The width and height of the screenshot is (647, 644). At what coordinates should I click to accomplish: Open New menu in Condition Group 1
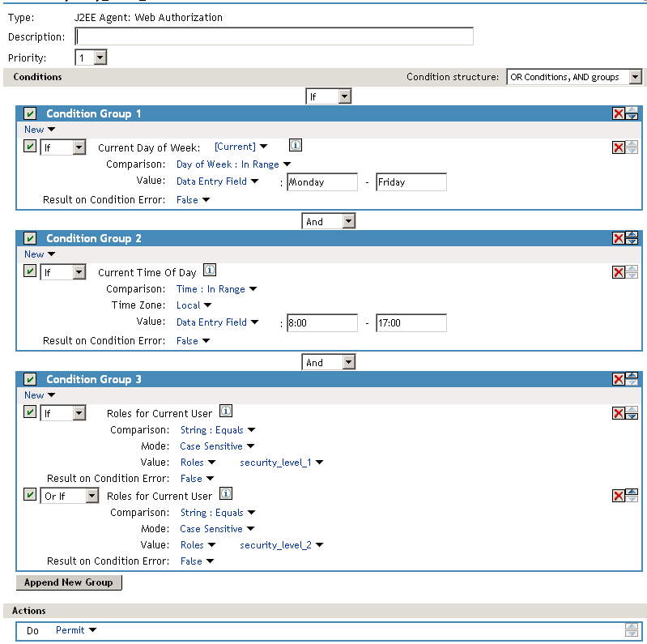pos(40,130)
